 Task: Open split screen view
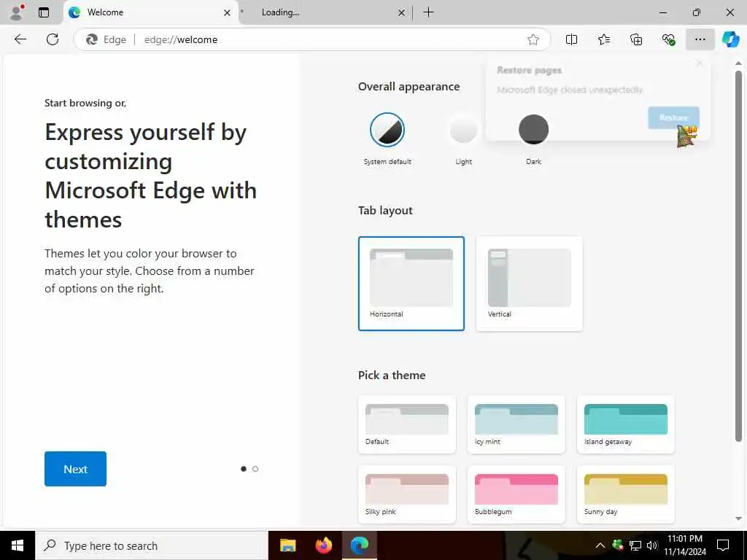(x=571, y=39)
